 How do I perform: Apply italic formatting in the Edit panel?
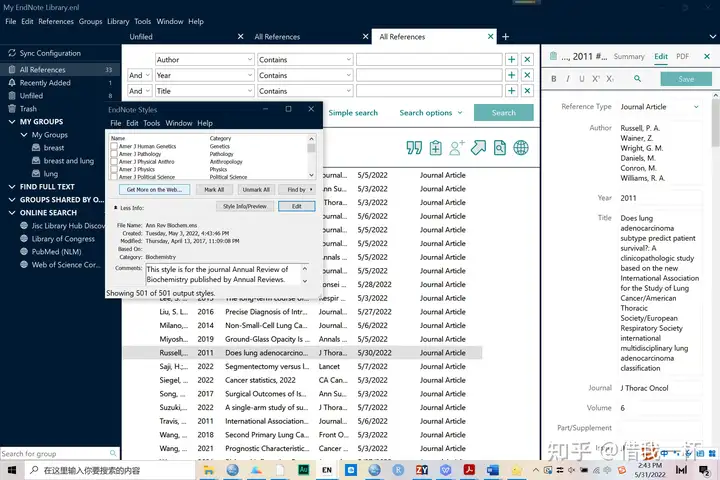(567, 79)
